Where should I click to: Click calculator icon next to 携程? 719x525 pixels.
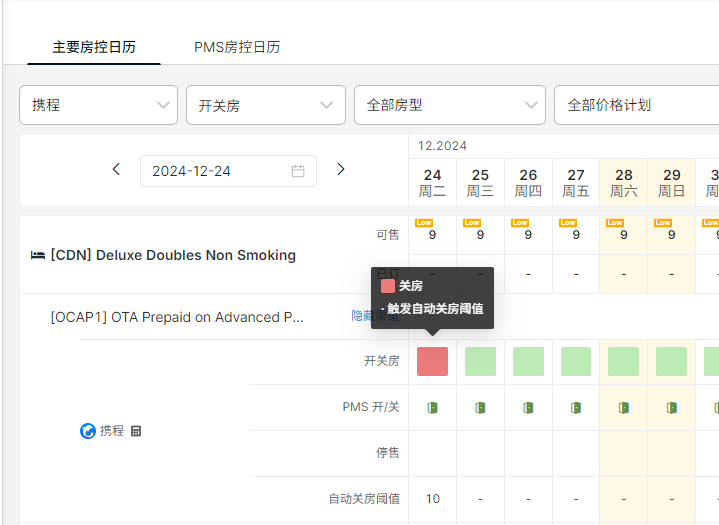coord(136,431)
